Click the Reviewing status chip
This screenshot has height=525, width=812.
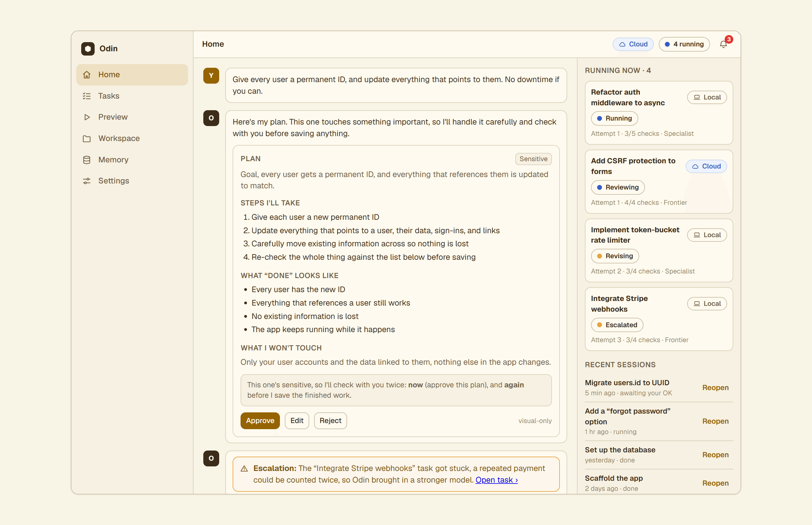pyautogui.click(x=618, y=187)
